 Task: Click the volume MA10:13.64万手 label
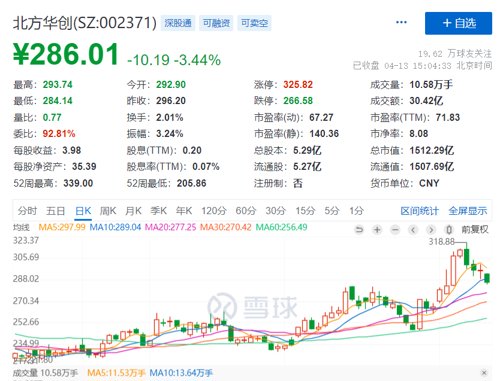pyautogui.click(x=181, y=373)
